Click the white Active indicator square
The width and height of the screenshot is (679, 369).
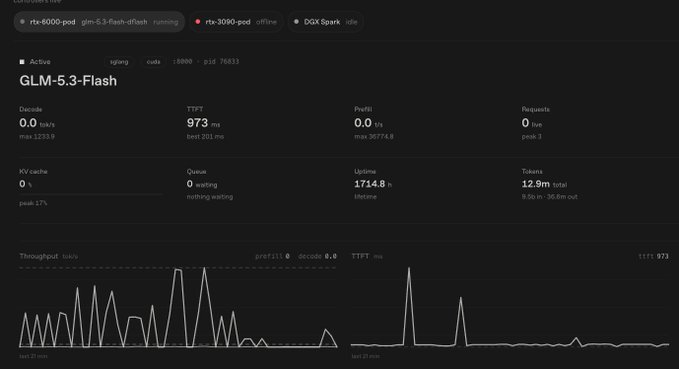point(22,62)
